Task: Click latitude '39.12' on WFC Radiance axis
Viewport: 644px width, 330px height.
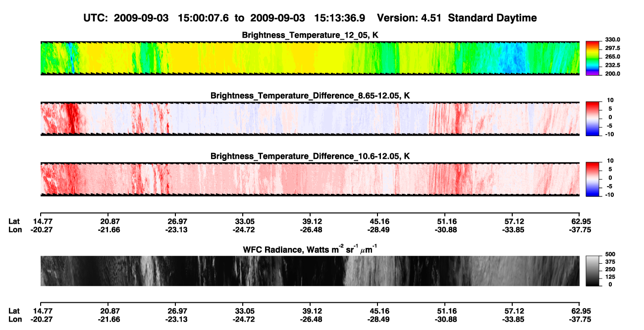Action: [311, 311]
